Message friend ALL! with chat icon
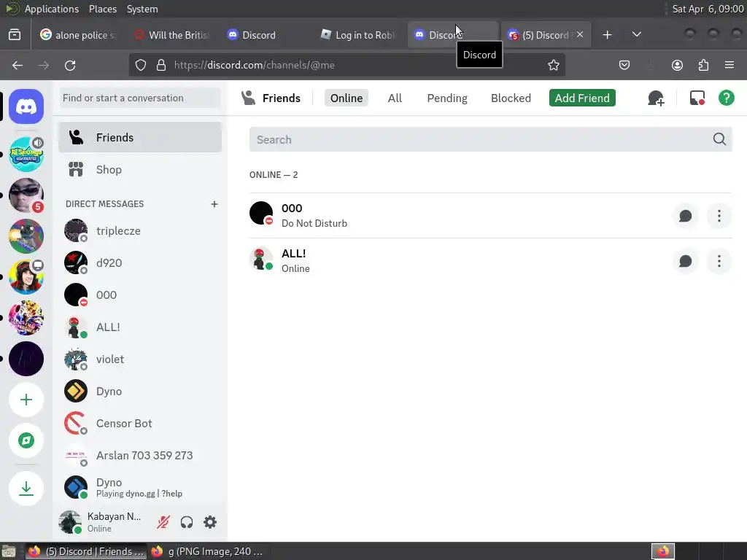Screen dimensions: 747x560 pyautogui.click(x=686, y=261)
